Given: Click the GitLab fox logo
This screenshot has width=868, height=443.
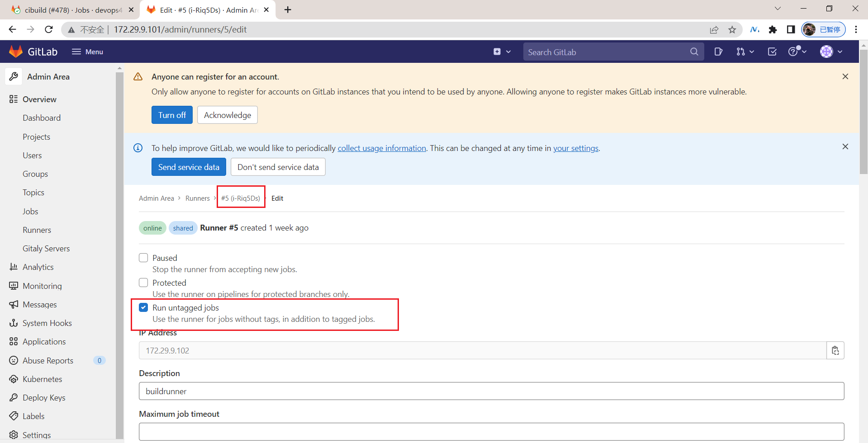Looking at the screenshot, I should coord(16,52).
